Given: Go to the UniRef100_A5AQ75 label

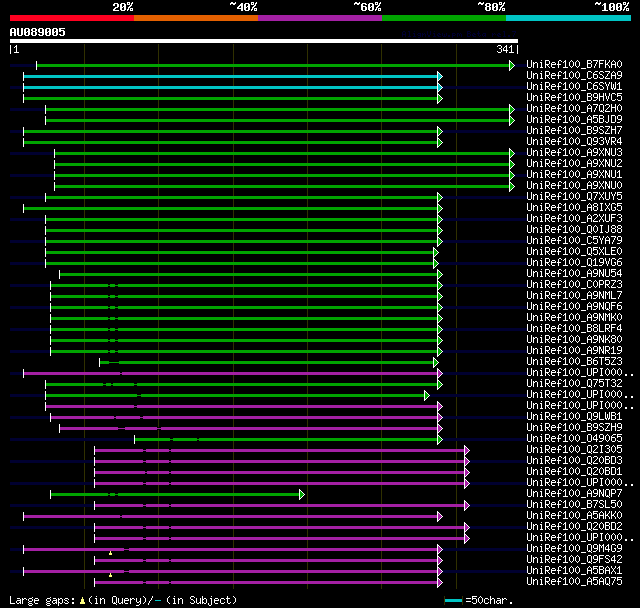Looking at the screenshot, I should [574, 582].
